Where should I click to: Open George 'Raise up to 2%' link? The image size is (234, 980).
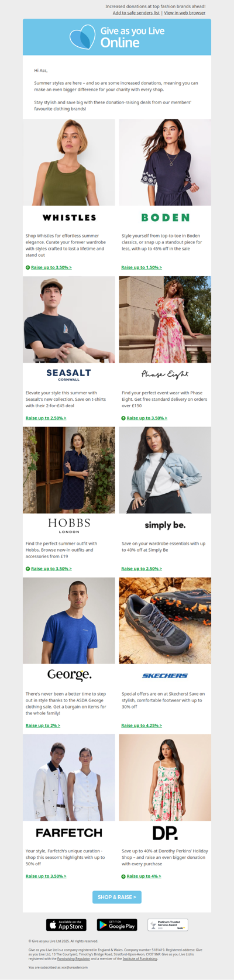pos(43,725)
